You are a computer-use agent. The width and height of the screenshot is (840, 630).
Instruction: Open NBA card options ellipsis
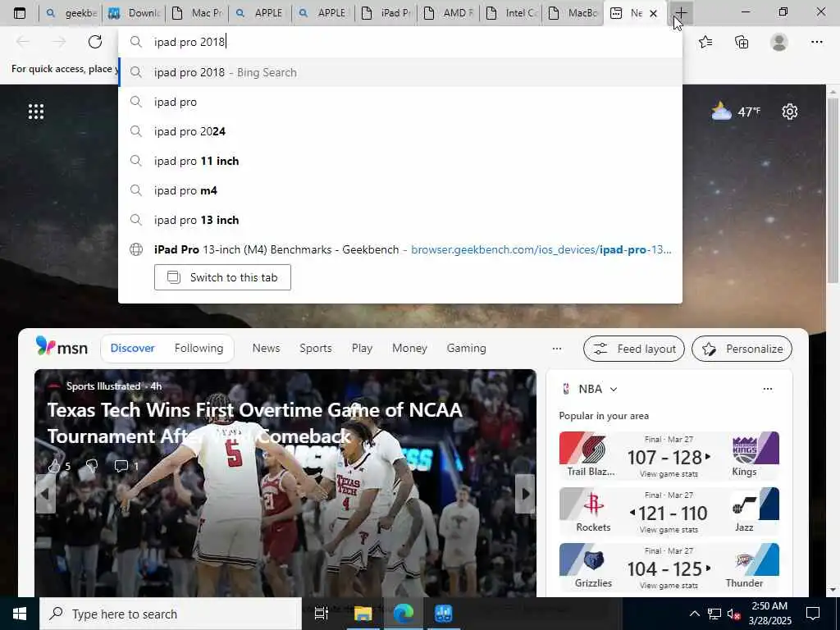click(767, 389)
